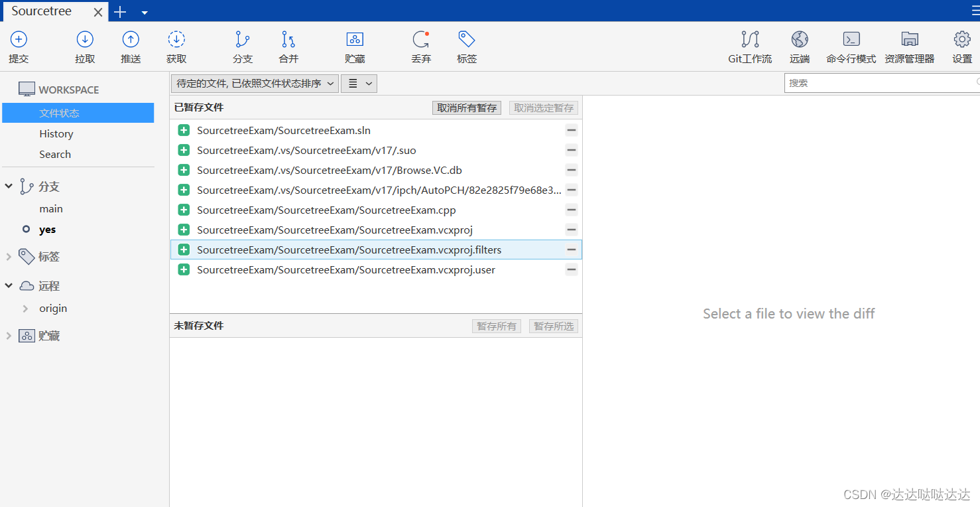Click in the 搜索 search field
Screen dimensions: 980x507
click(x=882, y=83)
